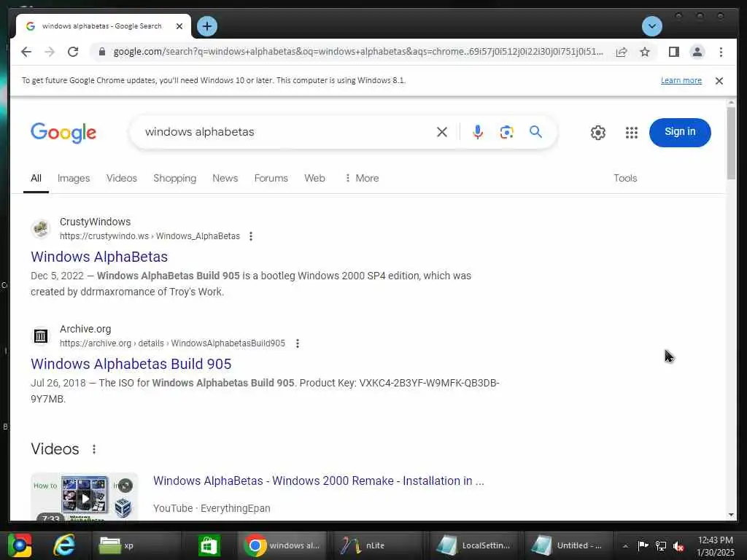Launch Internet Explorer from the taskbar
This screenshot has height=560, width=747.
coord(64,545)
